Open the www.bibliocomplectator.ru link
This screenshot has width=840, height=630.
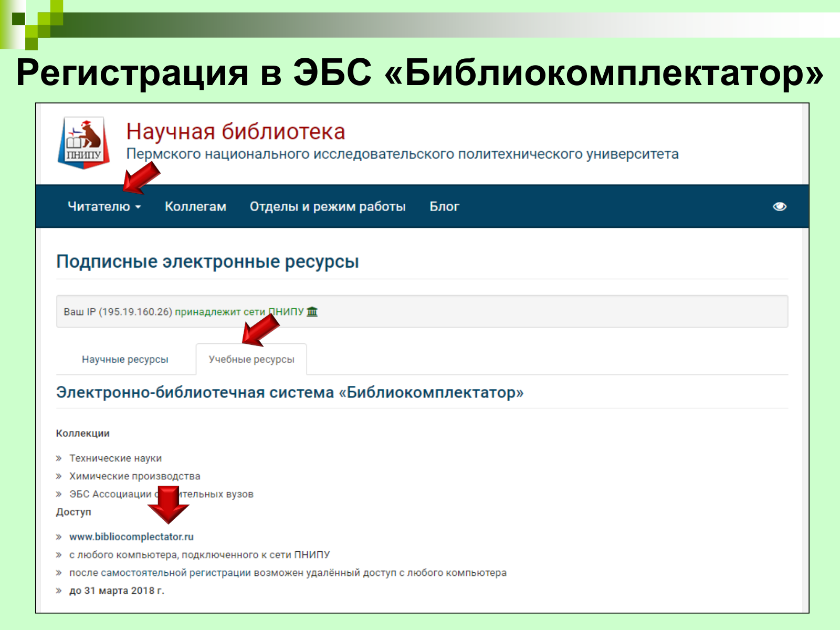click(x=131, y=537)
